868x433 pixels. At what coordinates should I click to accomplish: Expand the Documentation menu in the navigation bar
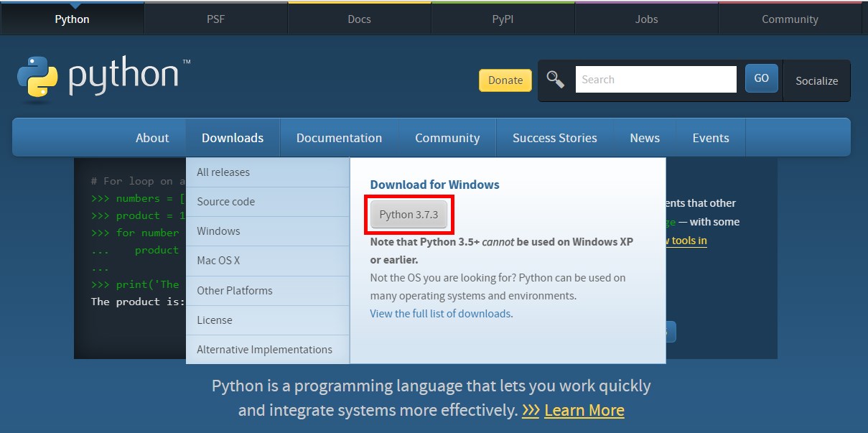(x=339, y=138)
